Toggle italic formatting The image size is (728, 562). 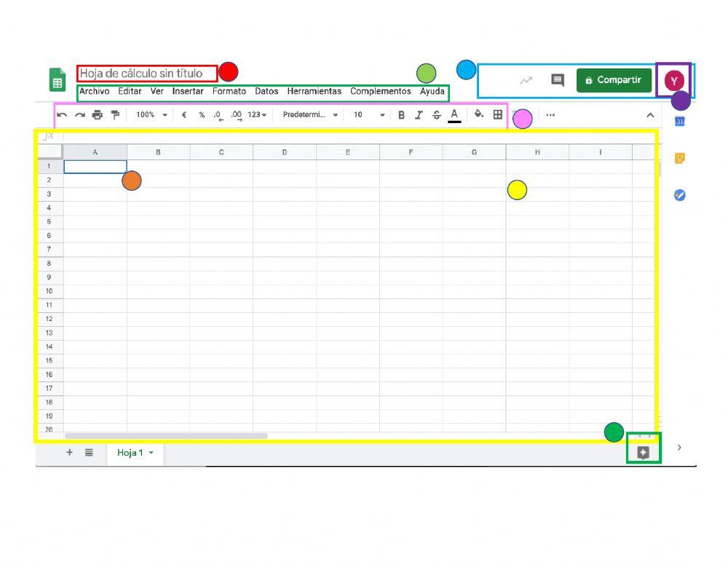pos(419,114)
